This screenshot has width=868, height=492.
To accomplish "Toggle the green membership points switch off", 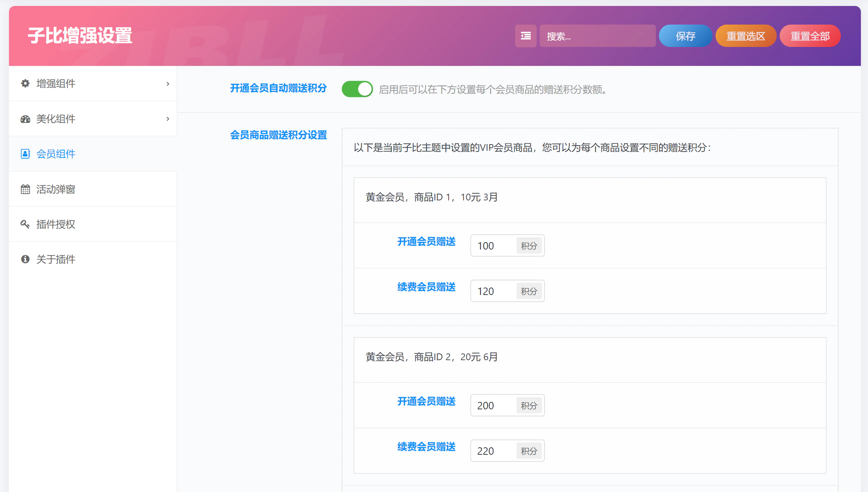I will tap(357, 89).
